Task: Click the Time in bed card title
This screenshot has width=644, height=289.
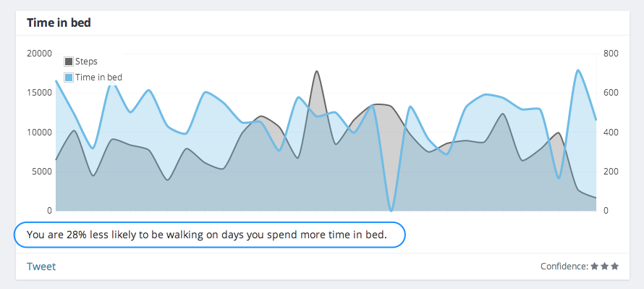Action: (x=59, y=22)
